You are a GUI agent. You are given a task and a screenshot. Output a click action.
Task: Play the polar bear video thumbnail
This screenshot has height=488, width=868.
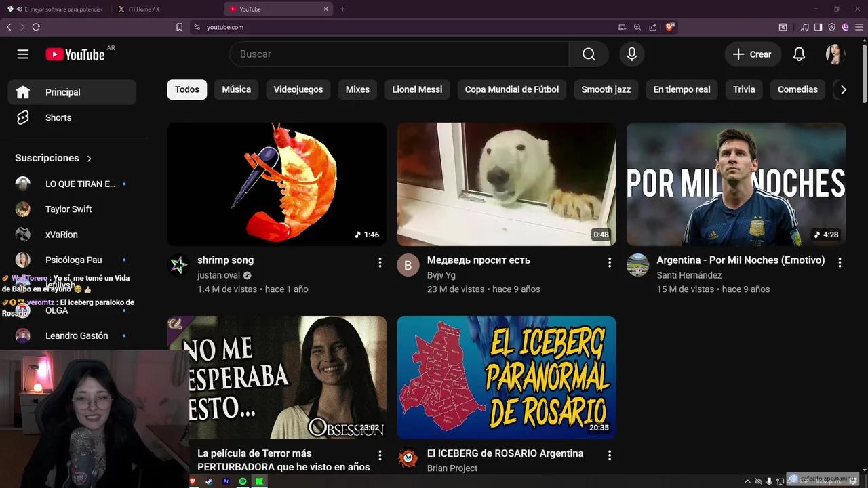[x=507, y=184]
